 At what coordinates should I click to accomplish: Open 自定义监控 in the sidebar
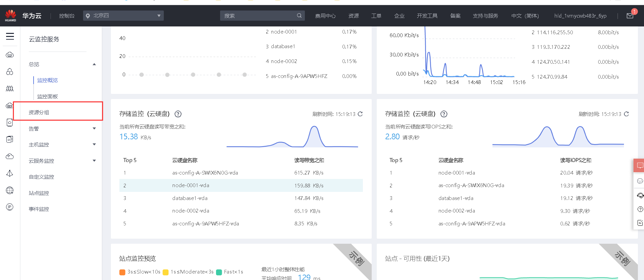coord(41,177)
